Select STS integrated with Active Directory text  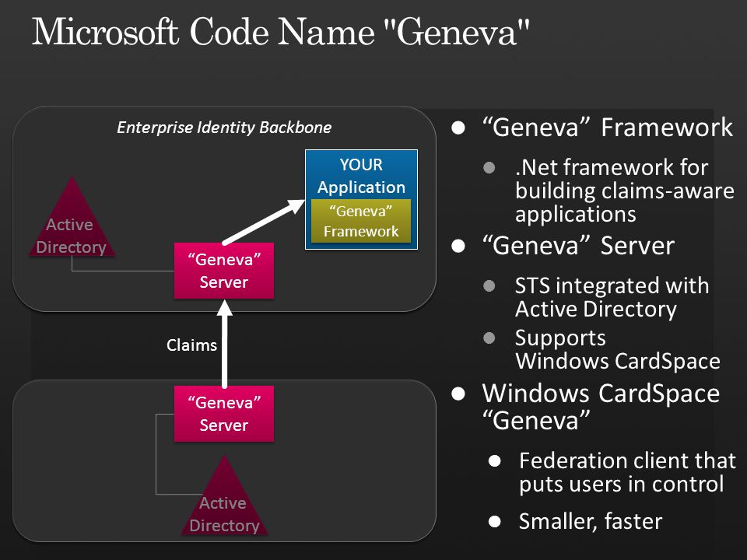pyautogui.click(x=612, y=297)
